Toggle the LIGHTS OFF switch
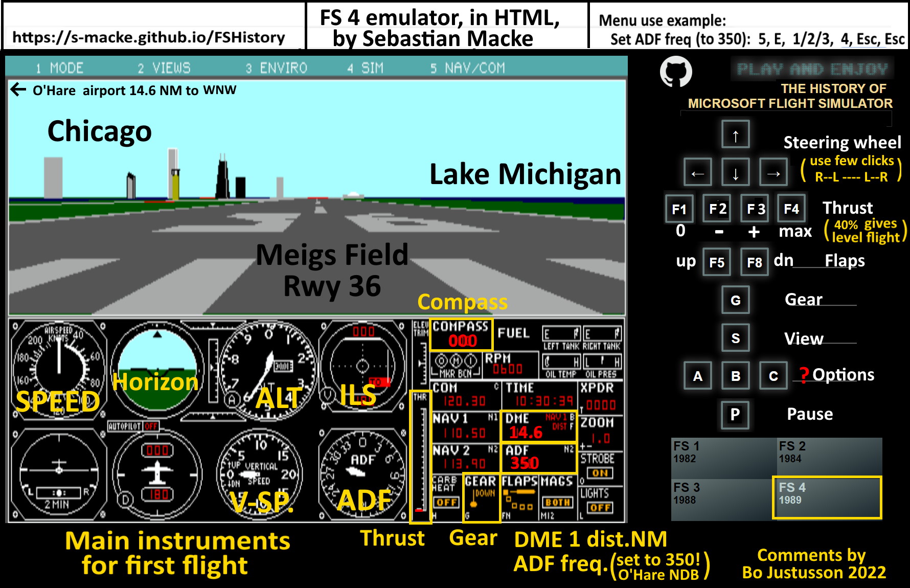 [600, 507]
